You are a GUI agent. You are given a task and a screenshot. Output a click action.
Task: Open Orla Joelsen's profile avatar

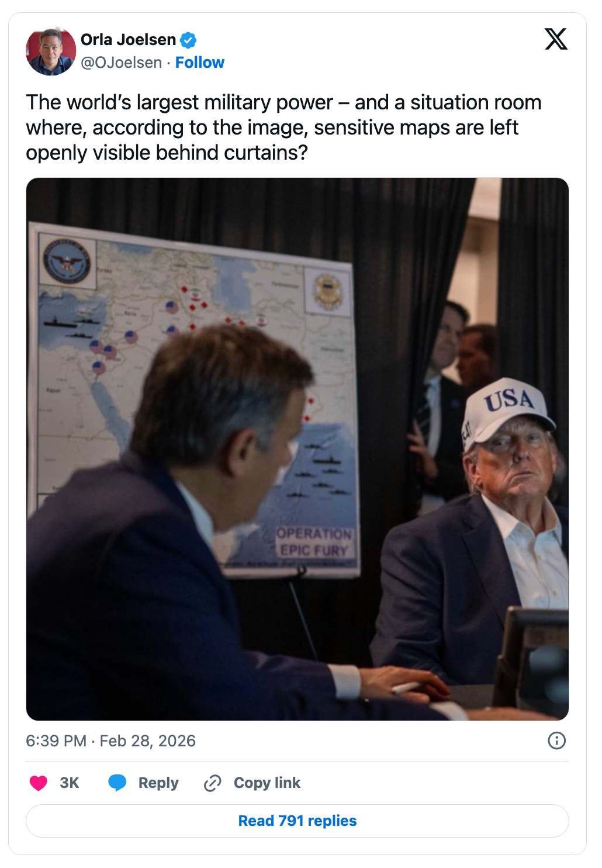pos(51,51)
